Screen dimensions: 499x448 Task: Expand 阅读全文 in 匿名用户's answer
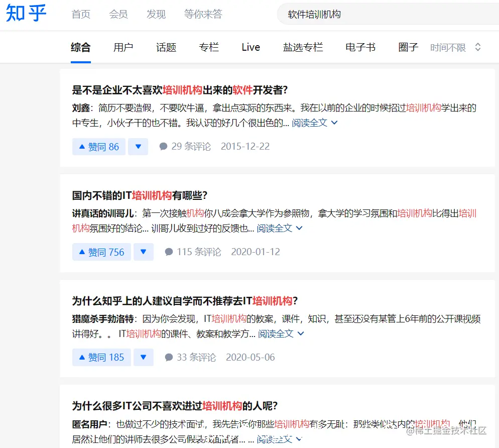click(280, 439)
